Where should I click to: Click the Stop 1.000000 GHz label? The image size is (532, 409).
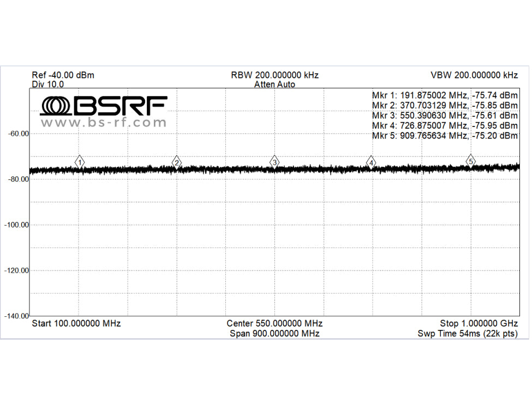(x=479, y=323)
